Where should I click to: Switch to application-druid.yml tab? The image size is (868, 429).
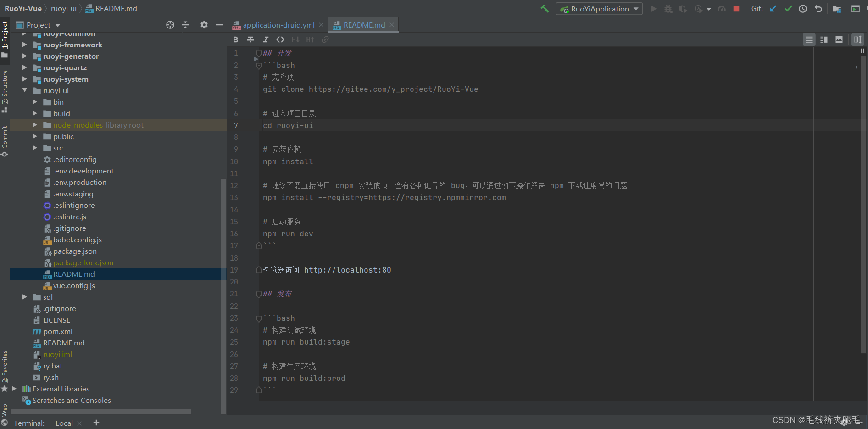[x=278, y=25]
